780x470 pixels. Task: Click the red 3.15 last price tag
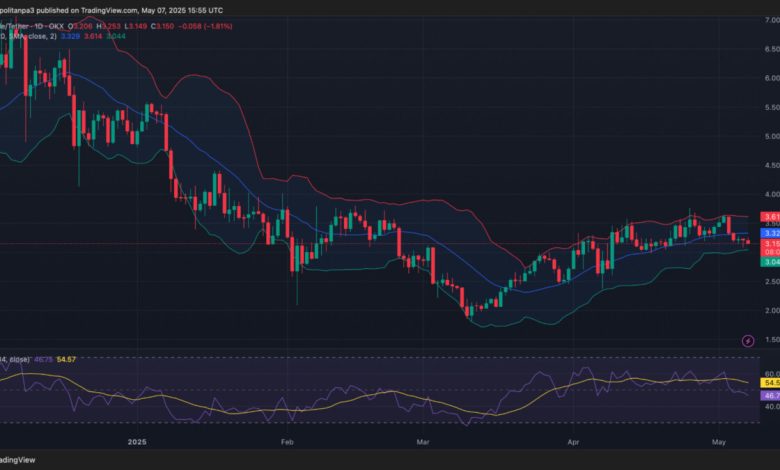[770, 244]
